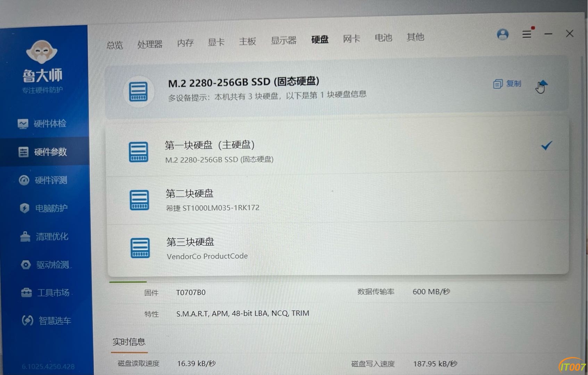The image size is (588, 375).
Task: Switch to 其他 tab
Action: click(415, 37)
